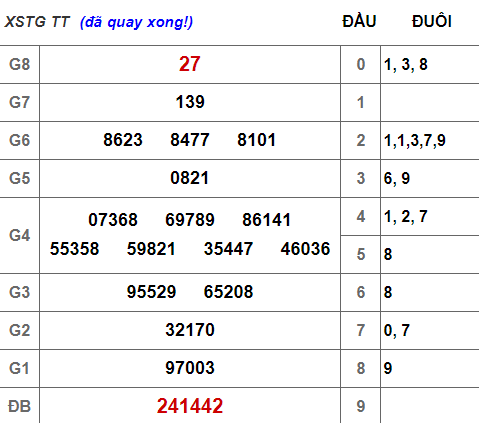Click head digit 9 in ĐẦU column
479x423 pixels.
[x=361, y=406]
